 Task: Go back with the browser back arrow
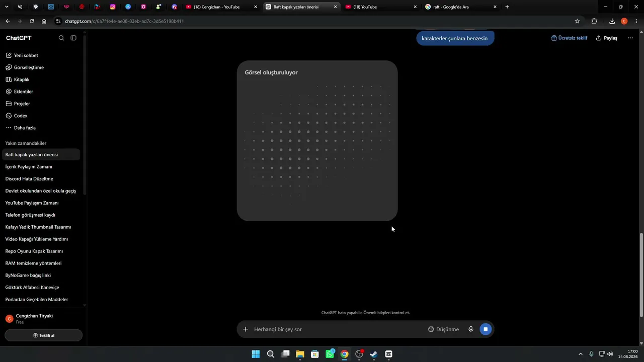coord(8,21)
